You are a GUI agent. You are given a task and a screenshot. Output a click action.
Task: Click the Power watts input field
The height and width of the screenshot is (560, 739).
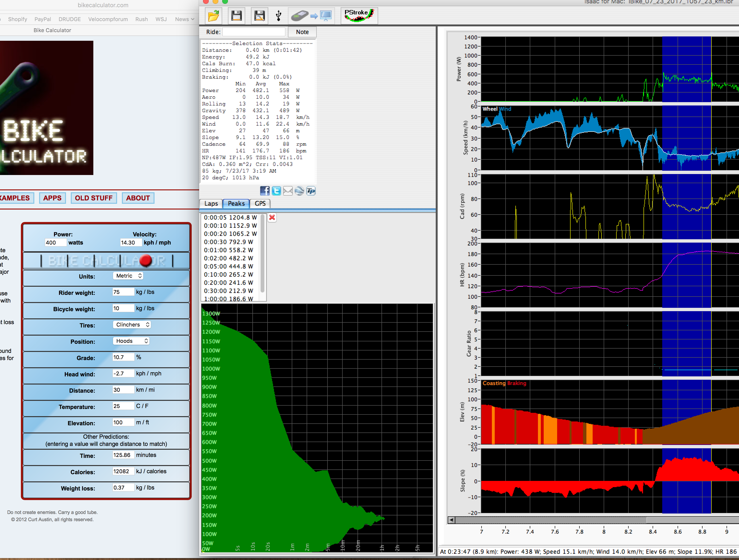point(55,243)
